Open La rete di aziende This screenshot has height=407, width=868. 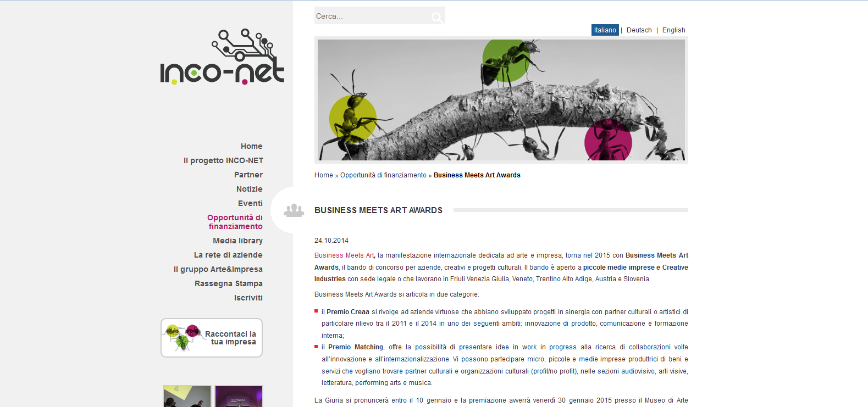point(228,255)
